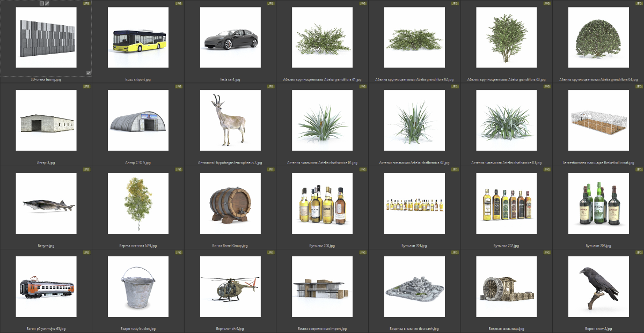This screenshot has width=644, height=333.
Task: Select the Антилопа Hippotragus leucophaeus thumbnail
Action: pos(230,121)
